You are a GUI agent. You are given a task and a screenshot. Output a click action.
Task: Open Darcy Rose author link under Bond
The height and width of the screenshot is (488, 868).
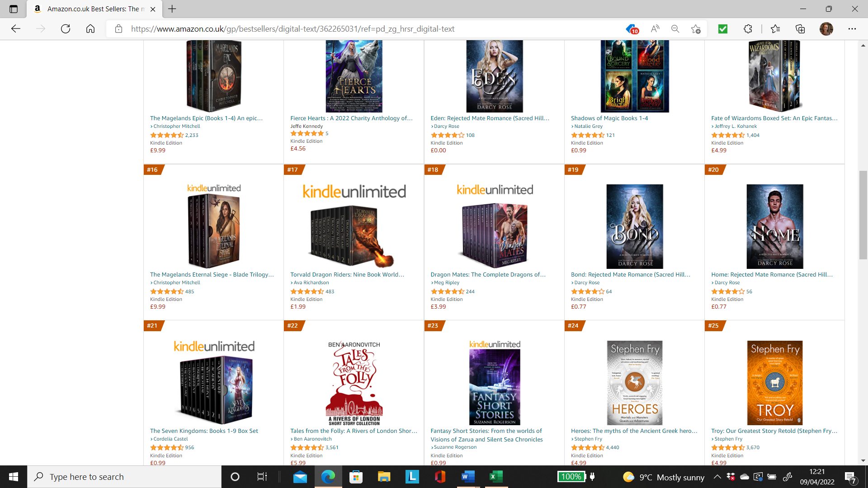pos(587,283)
